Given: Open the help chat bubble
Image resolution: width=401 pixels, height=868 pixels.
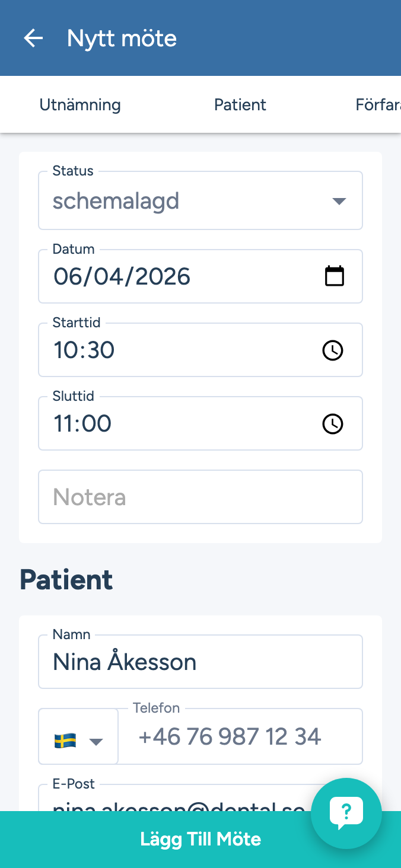Looking at the screenshot, I should coord(346,813).
